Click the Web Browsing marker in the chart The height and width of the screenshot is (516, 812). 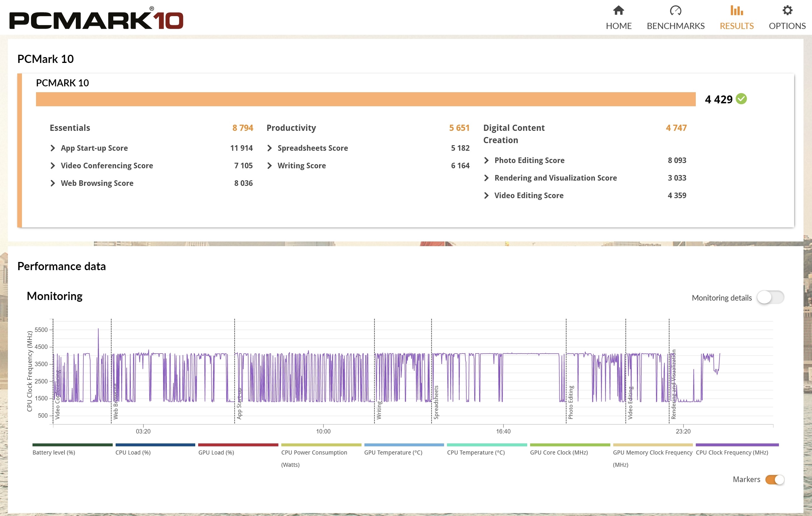116,401
